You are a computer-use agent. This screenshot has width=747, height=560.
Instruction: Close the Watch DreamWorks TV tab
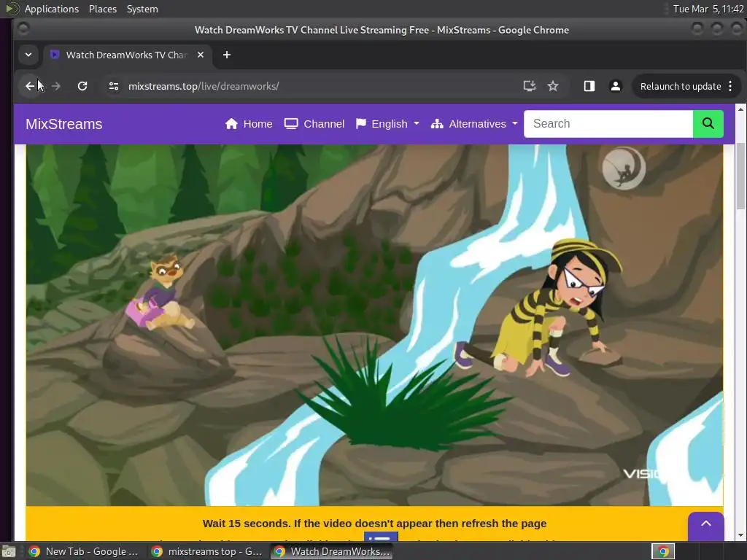(201, 55)
